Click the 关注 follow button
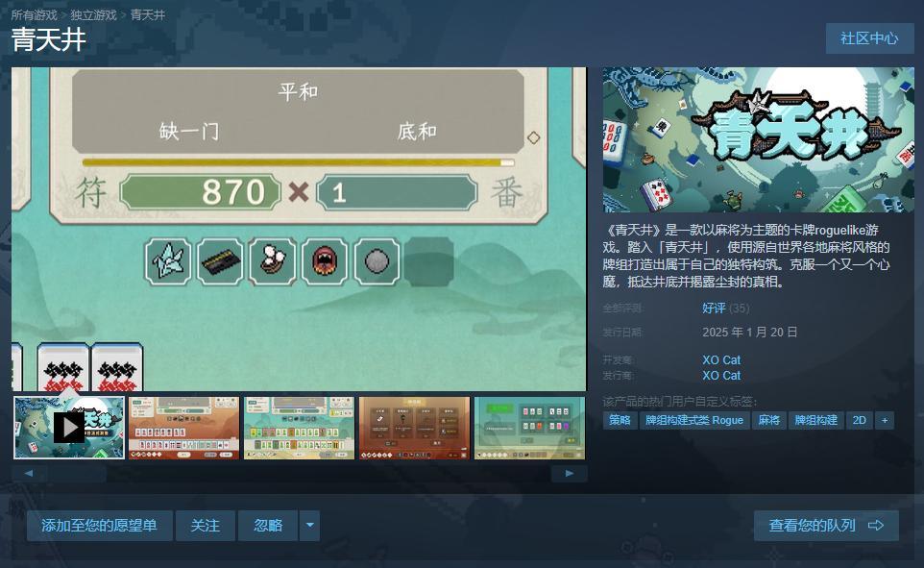 click(x=206, y=526)
